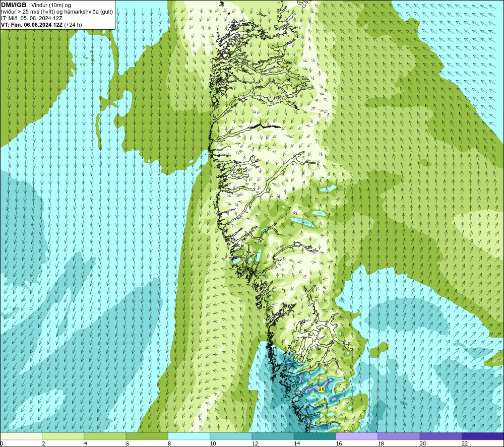The image size is (504, 447).
Task: Click the 10–12 m/s turquoise legend swatch
Action: coord(231,436)
